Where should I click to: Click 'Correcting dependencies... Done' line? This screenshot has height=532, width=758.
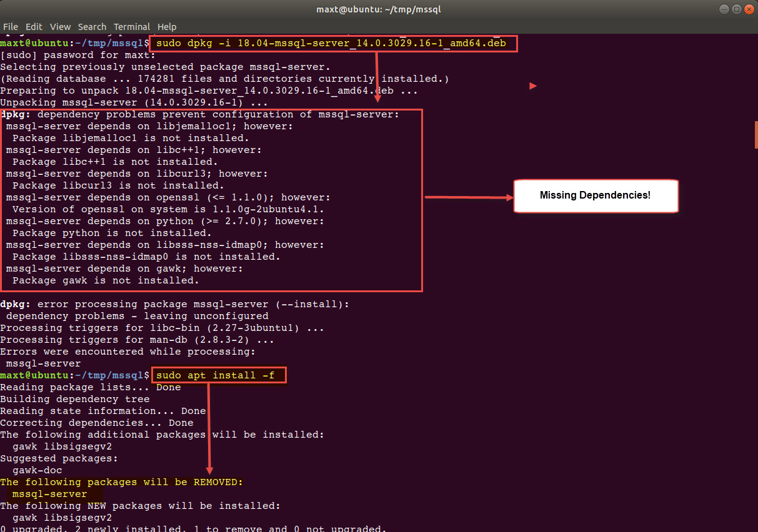(97, 423)
